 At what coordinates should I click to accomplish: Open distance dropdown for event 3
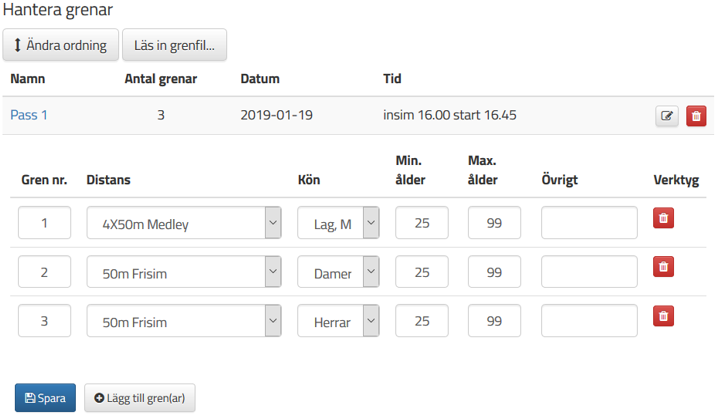[x=184, y=321]
